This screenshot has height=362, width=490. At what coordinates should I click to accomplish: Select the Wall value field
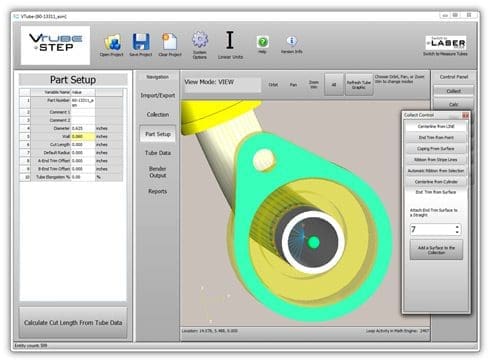83,136
